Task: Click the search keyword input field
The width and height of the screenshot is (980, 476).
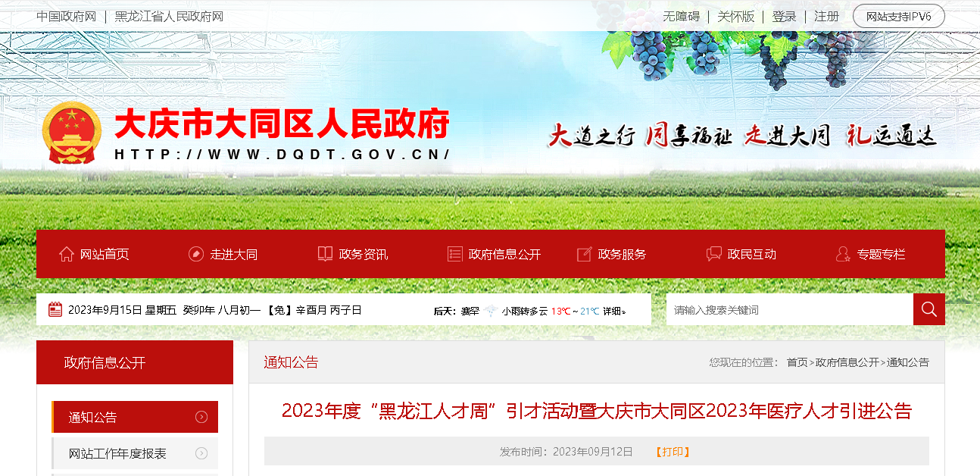Action: click(x=789, y=309)
